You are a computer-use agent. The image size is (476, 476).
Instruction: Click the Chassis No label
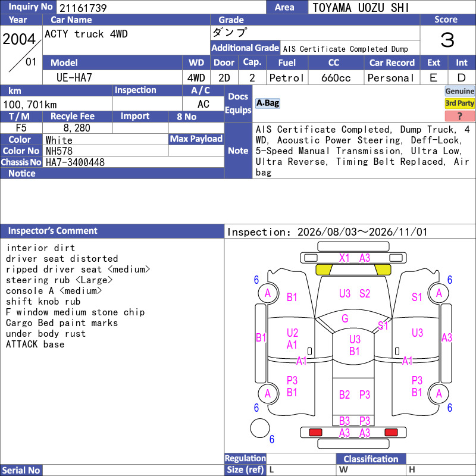(21, 162)
